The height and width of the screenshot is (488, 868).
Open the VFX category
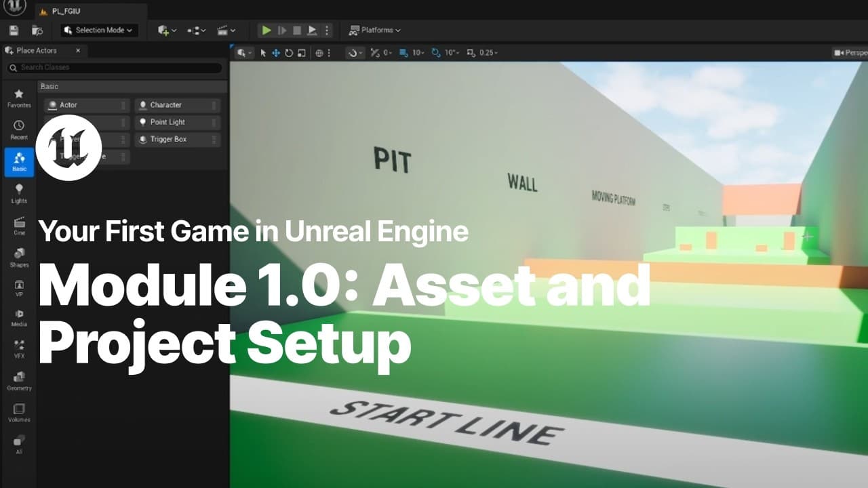click(x=19, y=349)
